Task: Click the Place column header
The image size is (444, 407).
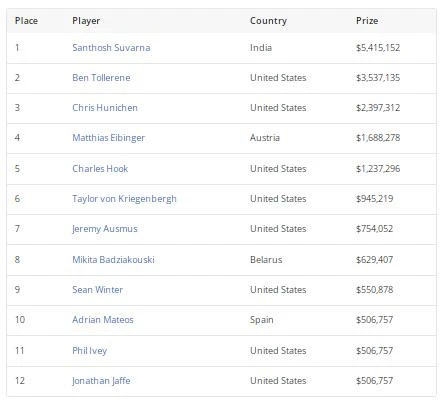Action: 26,21
